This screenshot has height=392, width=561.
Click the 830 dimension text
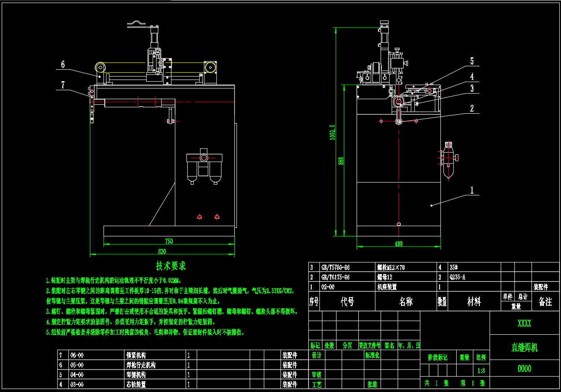[x=162, y=251]
